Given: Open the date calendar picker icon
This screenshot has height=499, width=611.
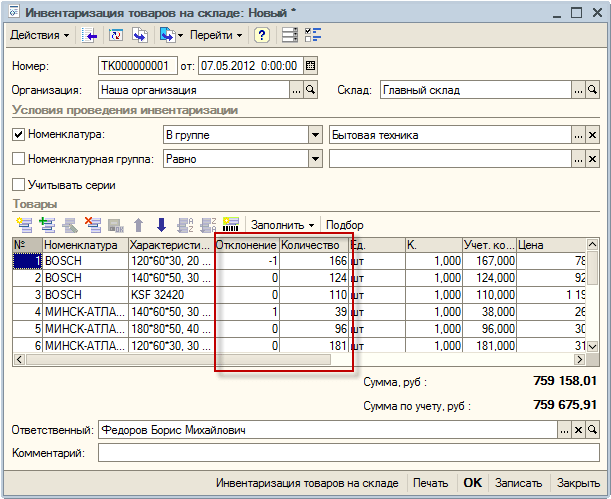Looking at the screenshot, I should 310,66.
